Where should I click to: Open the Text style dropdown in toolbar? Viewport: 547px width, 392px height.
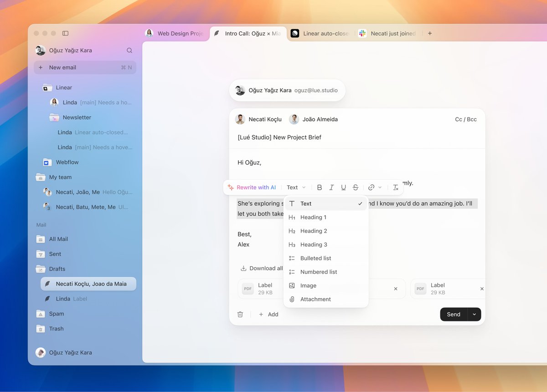pos(296,188)
